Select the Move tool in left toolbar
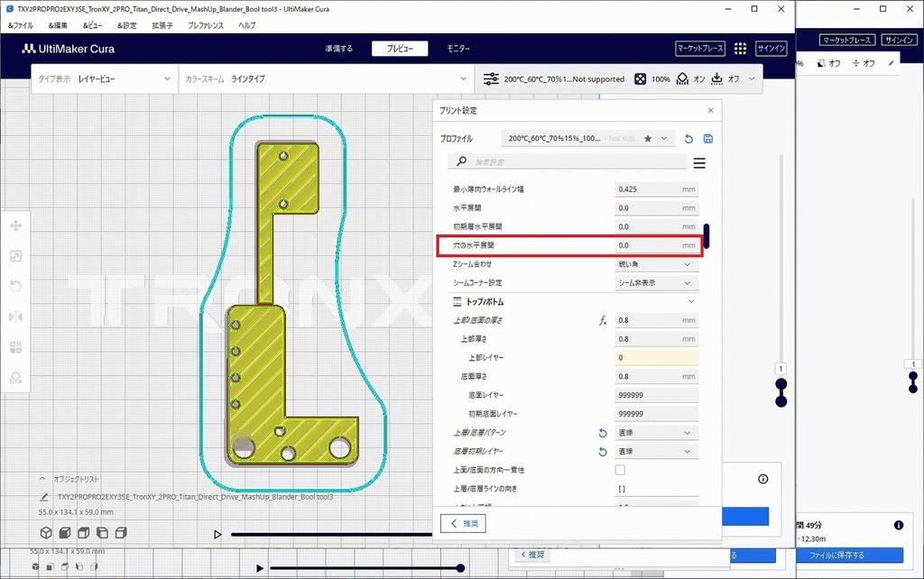 click(x=16, y=225)
